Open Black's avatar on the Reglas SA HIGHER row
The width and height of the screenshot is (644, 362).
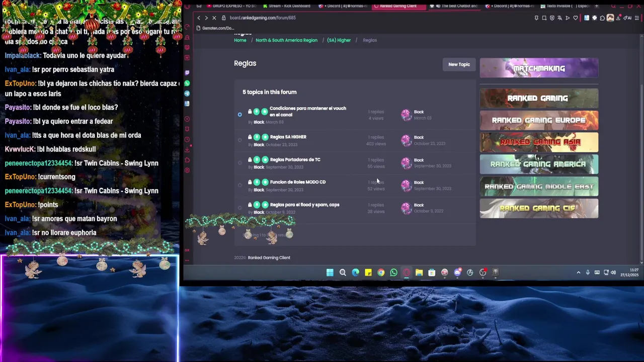(406, 140)
